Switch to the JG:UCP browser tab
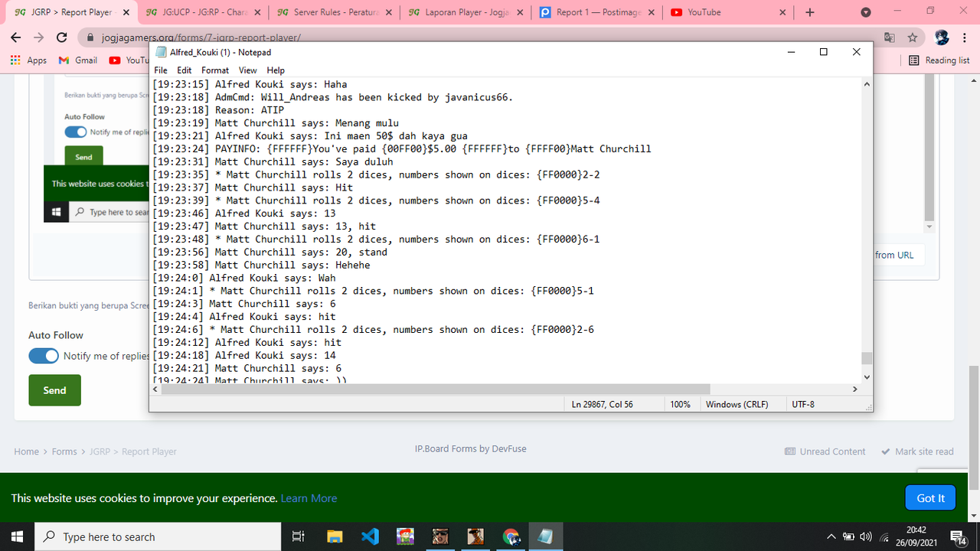Viewport: 980px width, 551px height. click(x=205, y=12)
